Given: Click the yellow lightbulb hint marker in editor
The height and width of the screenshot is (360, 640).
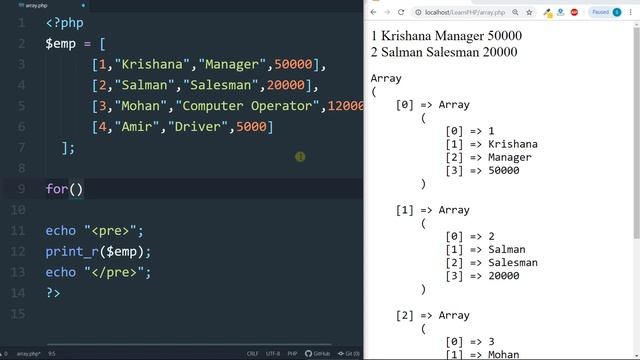Looking at the screenshot, I should [300, 157].
